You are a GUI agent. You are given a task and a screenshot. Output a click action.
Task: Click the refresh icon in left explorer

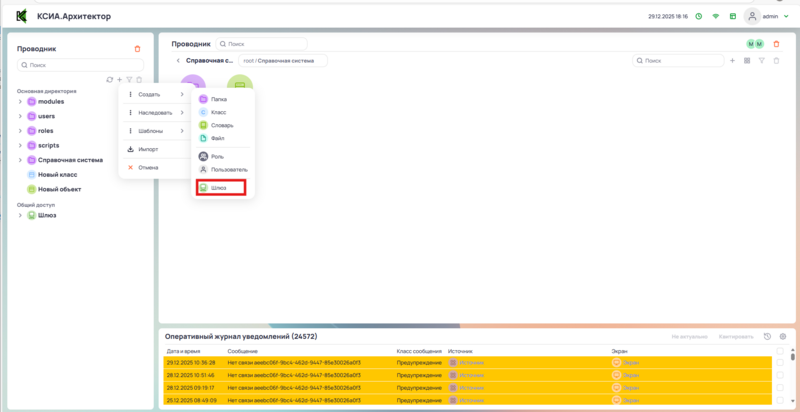(x=109, y=79)
